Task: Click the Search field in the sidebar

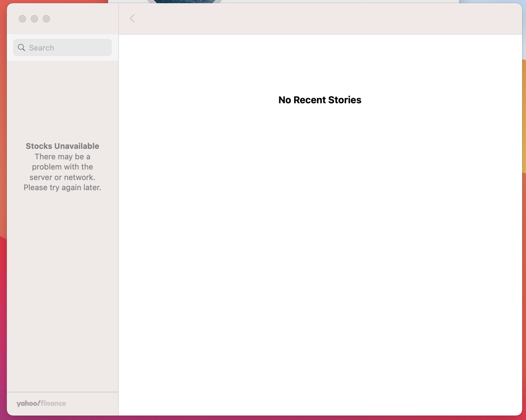Action: 62,48
